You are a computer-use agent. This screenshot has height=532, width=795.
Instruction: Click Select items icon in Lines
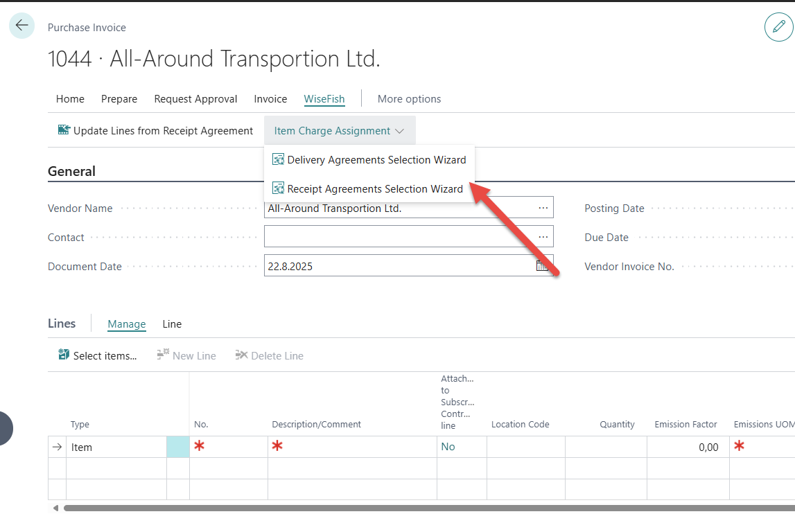[64, 355]
